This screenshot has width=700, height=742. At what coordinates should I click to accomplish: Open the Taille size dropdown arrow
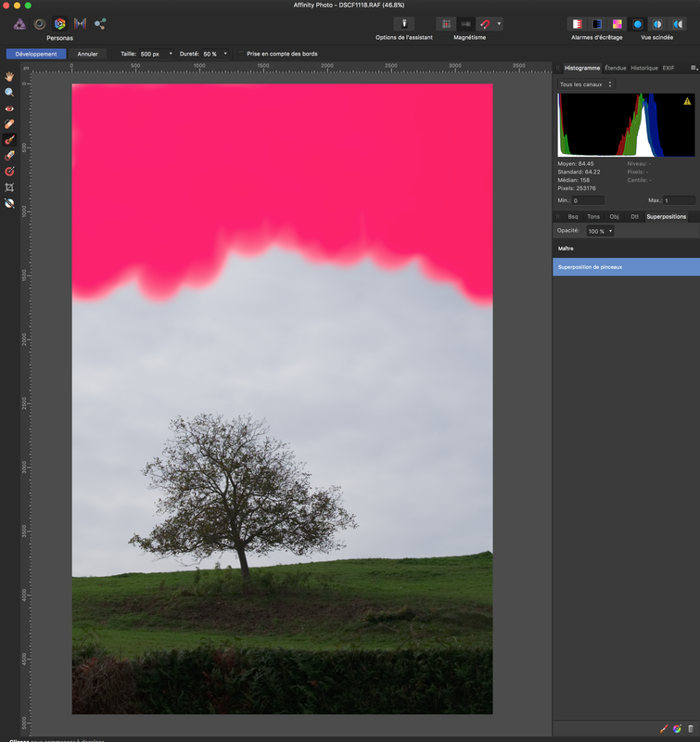171,54
